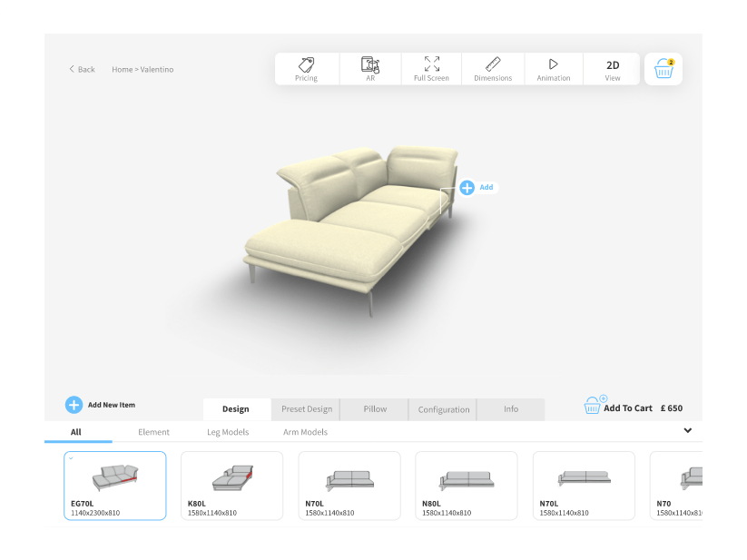Collapse the catalog panel chevron

[687, 430]
